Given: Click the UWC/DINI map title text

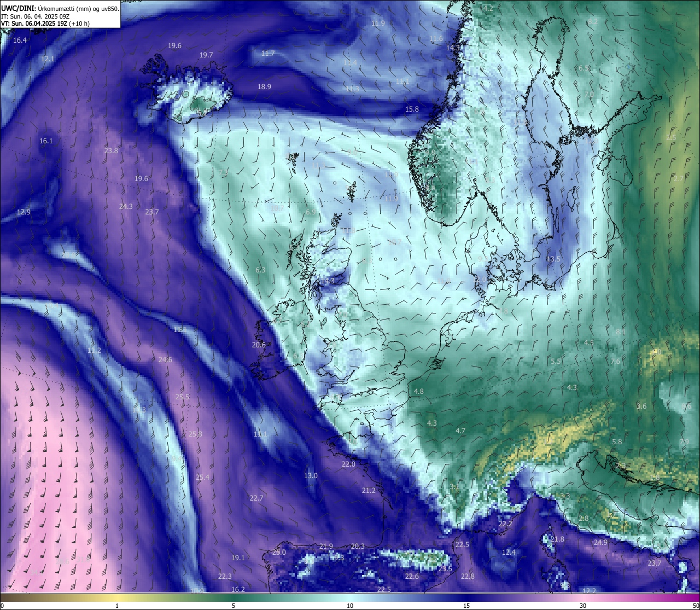Looking at the screenshot, I should (60, 9).
